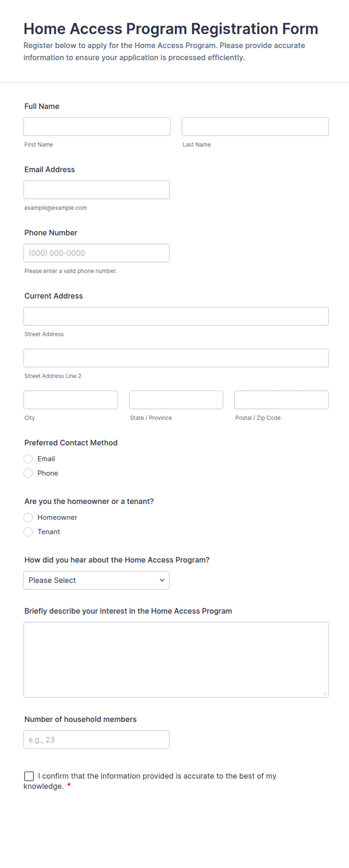Screen dimensions: 349x868
Task: Click the dropdown chevron arrow
Action: click(x=162, y=580)
